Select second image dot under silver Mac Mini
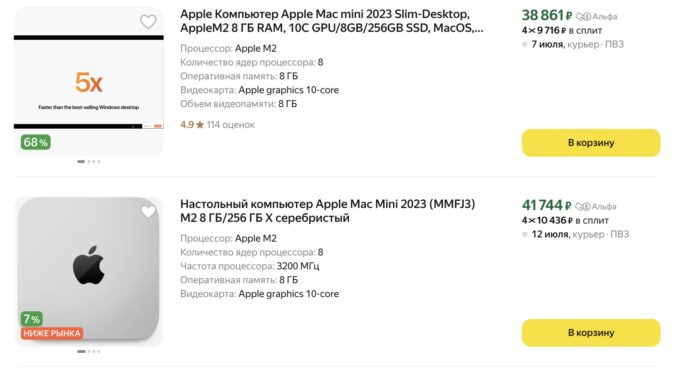Viewport: 680px width, 373px height. [89, 351]
